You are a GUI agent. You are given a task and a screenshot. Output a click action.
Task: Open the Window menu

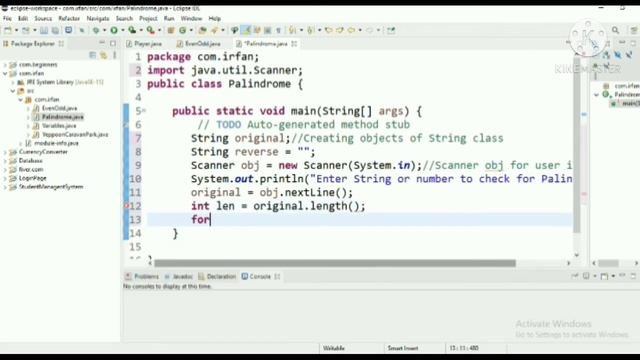point(191,18)
